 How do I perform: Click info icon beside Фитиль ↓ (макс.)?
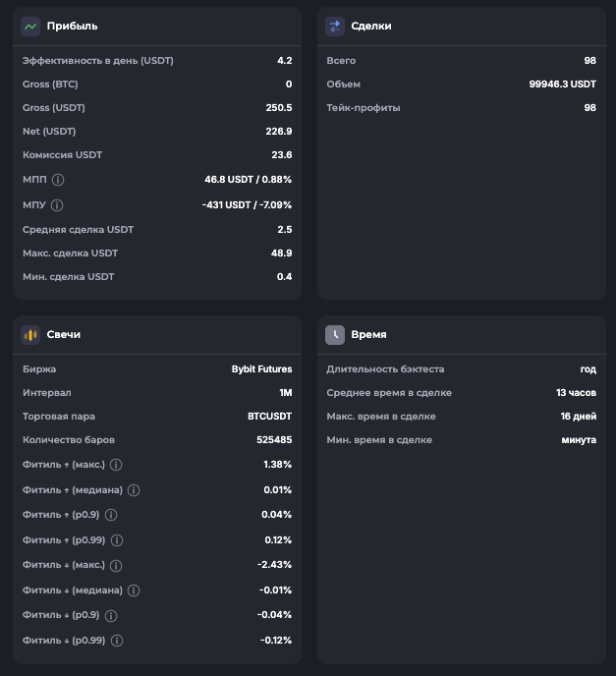pyautogui.click(x=116, y=566)
